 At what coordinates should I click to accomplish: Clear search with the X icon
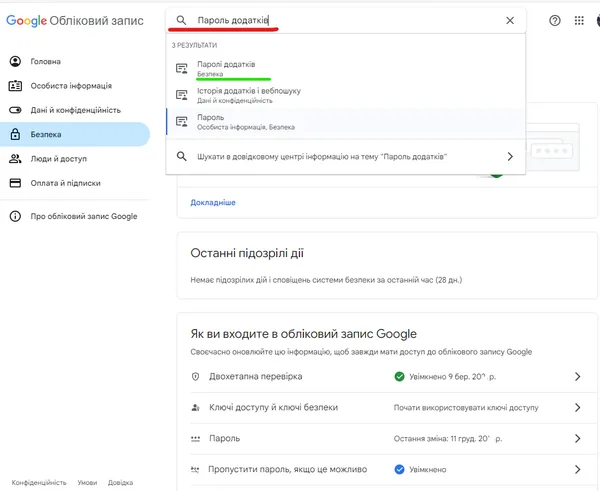pos(510,20)
